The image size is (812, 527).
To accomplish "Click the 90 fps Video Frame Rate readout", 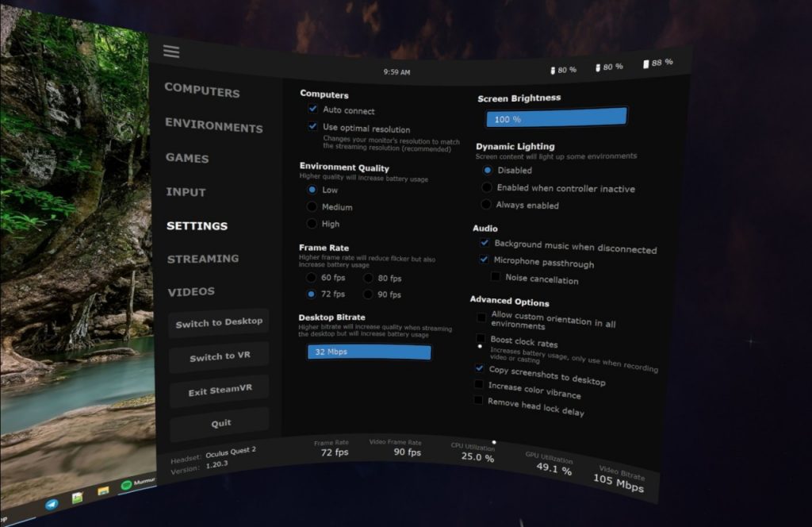I will pyautogui.click(x=407, y=452).
